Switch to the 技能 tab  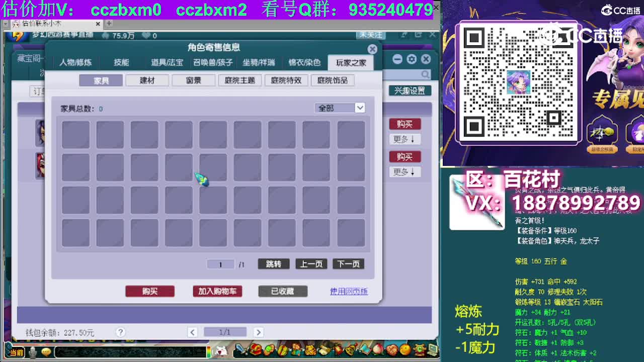pos(121,62)
